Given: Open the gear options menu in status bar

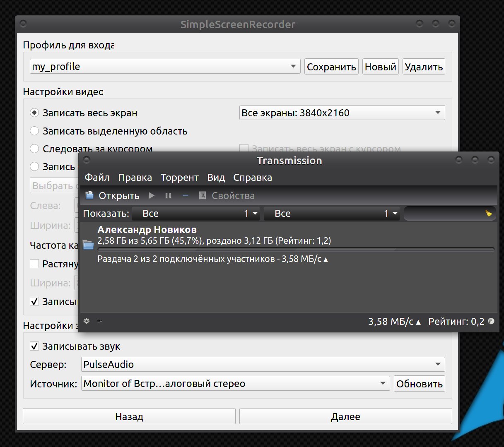Looking at the screenshot, I should pyautogui.click(x=87, y=321).
